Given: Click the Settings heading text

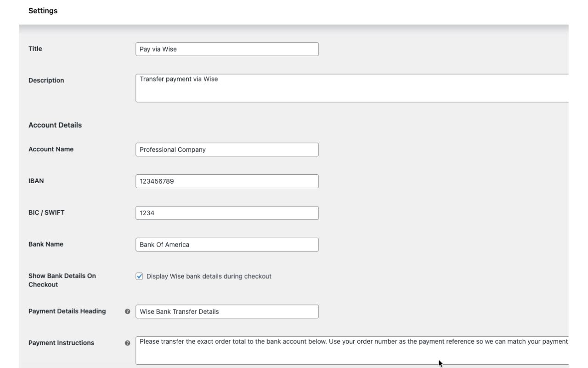Looking at the screenshot, I should [43, 11].
